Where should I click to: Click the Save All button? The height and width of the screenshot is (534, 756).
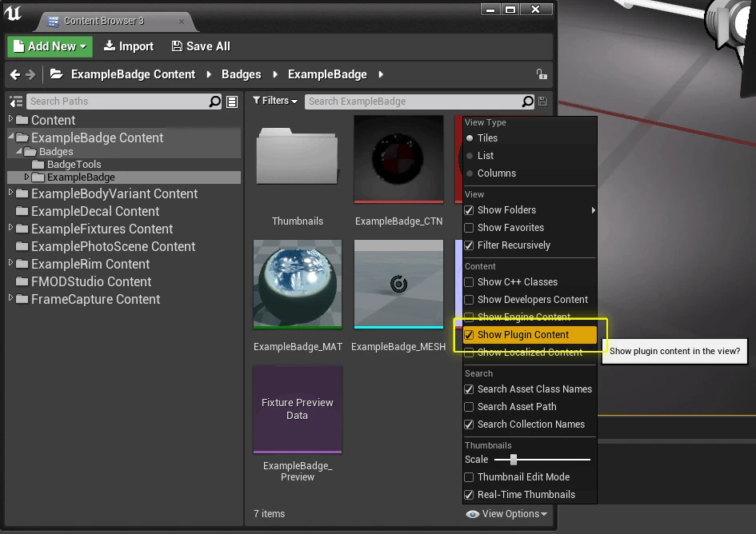(201, 46)
